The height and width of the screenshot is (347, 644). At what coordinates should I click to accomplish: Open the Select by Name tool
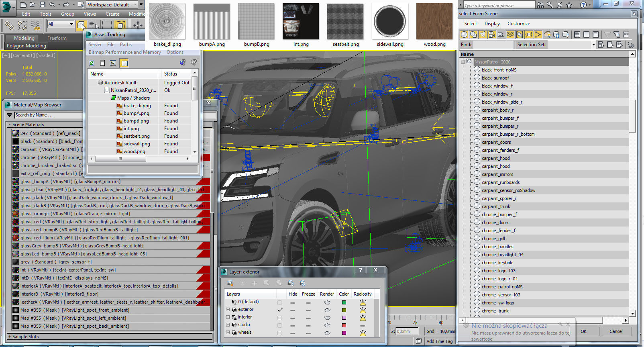(x=94, y=25)
